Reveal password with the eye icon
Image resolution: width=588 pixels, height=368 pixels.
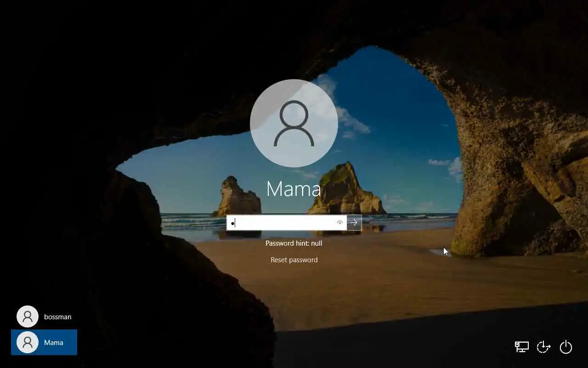(x=340, y=223)
